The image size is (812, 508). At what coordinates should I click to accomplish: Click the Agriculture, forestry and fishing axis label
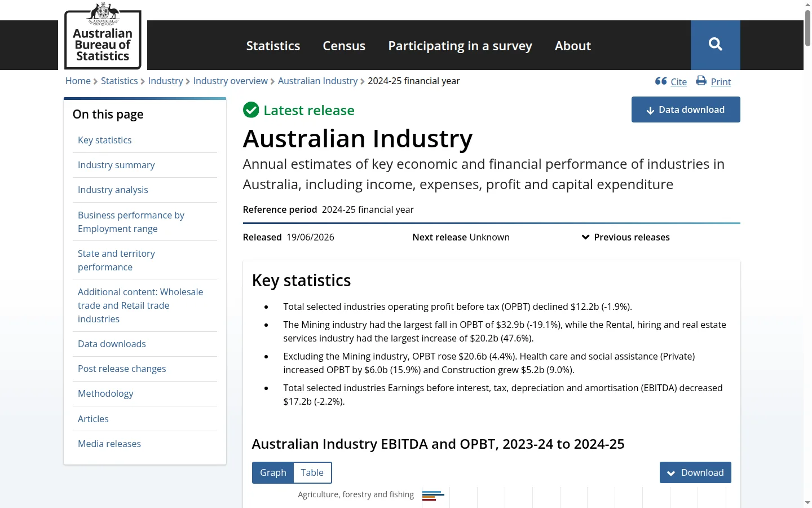pyautogui.click(x=356, y=494)
